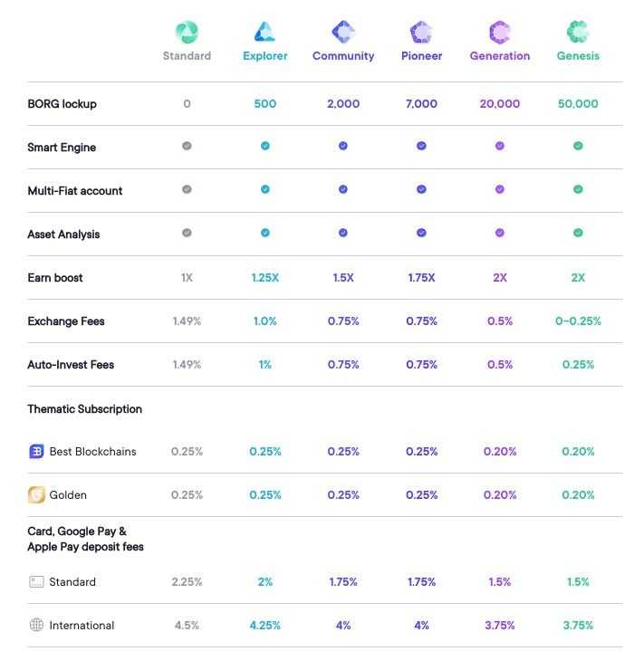Viewport: 644px width, 651px height.
Task: Click the Golden thematic icon
Action: tap(36, 494)
